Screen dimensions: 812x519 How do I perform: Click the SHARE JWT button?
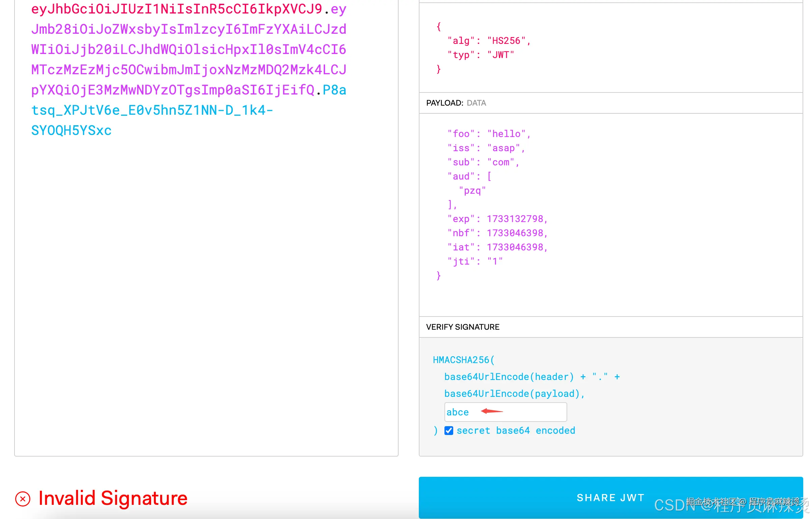pos(610,497)
